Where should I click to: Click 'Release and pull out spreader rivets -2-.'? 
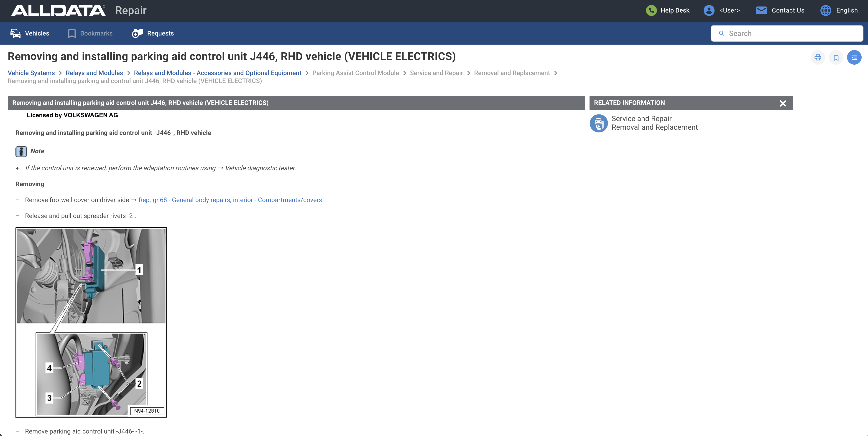[x=80, y=216]
